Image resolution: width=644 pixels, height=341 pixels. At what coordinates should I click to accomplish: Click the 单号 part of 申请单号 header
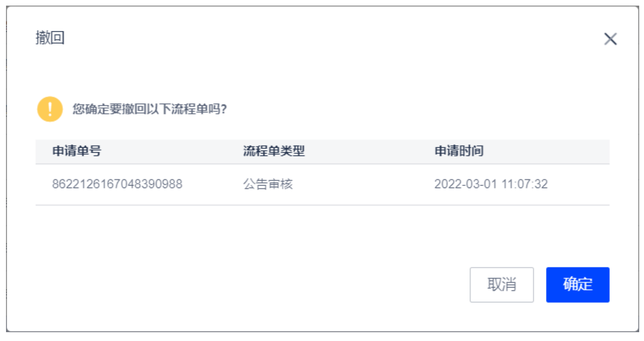tap(89, 151)
